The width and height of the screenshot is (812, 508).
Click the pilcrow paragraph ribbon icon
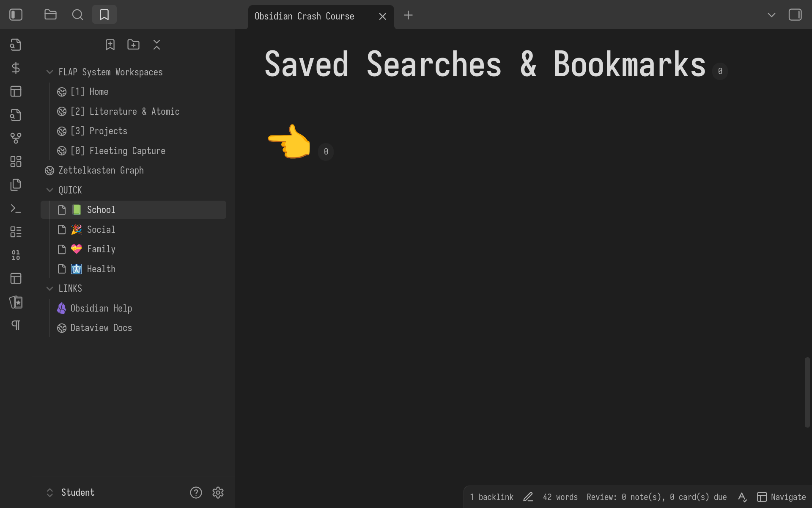click(x=16, y=325)
